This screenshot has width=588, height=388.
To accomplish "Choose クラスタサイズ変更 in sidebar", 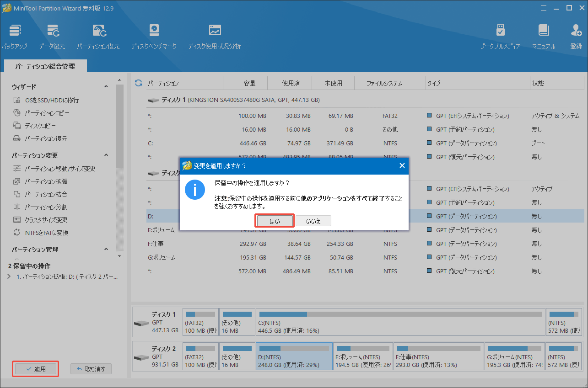I will 40,220.
